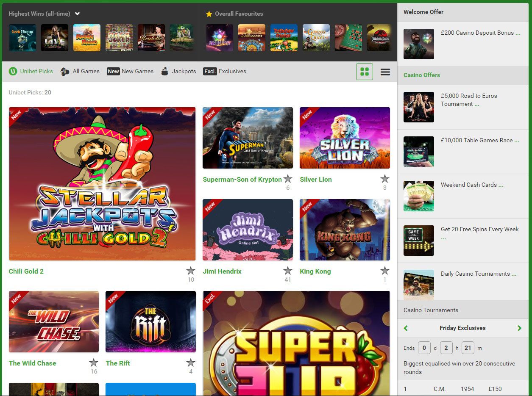Open the Silver Lion game thumbnail
The height and width of the screenshot is (396, 532).
(x=345, y=138)
